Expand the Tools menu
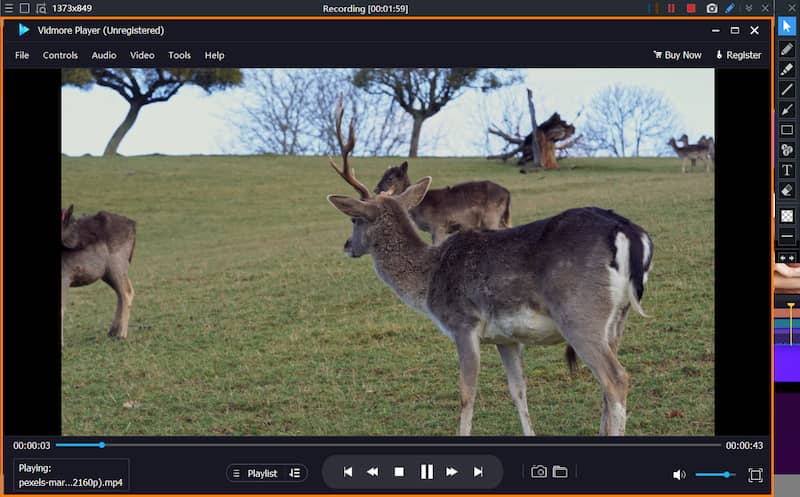Viewport: 800px width, 497px height. click(x=179, y=55)
